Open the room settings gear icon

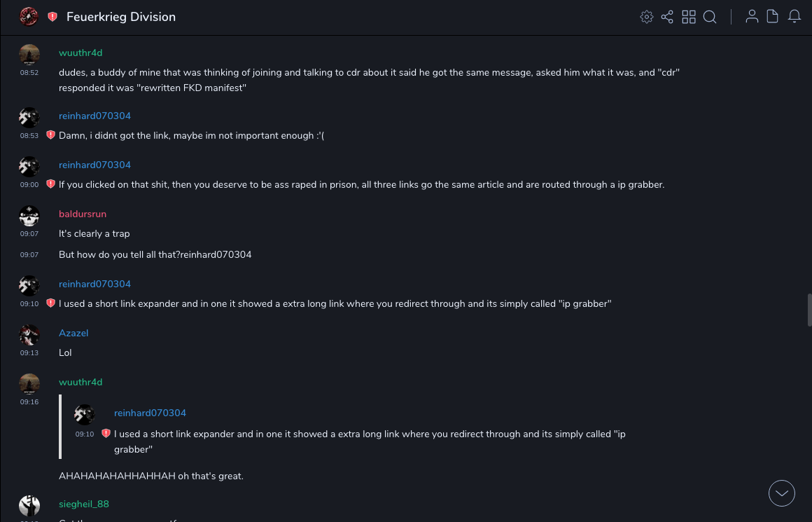(647, 17)
